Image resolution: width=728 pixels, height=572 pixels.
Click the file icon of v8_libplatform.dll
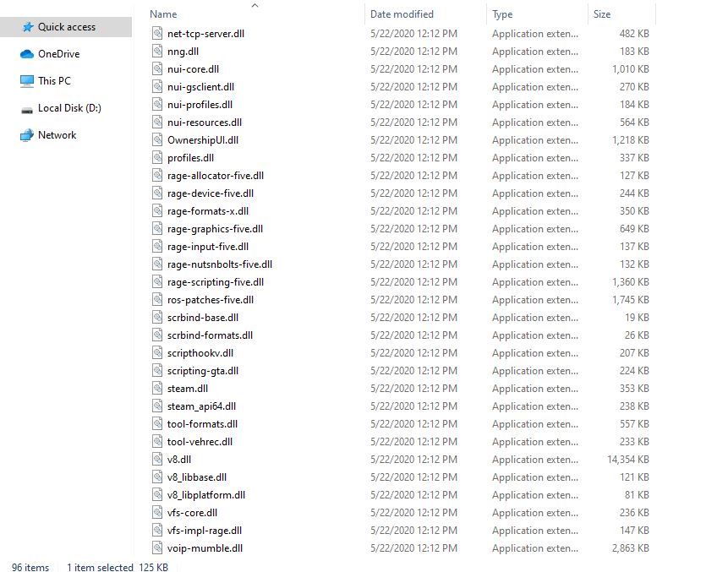click(x=157, y=495)
